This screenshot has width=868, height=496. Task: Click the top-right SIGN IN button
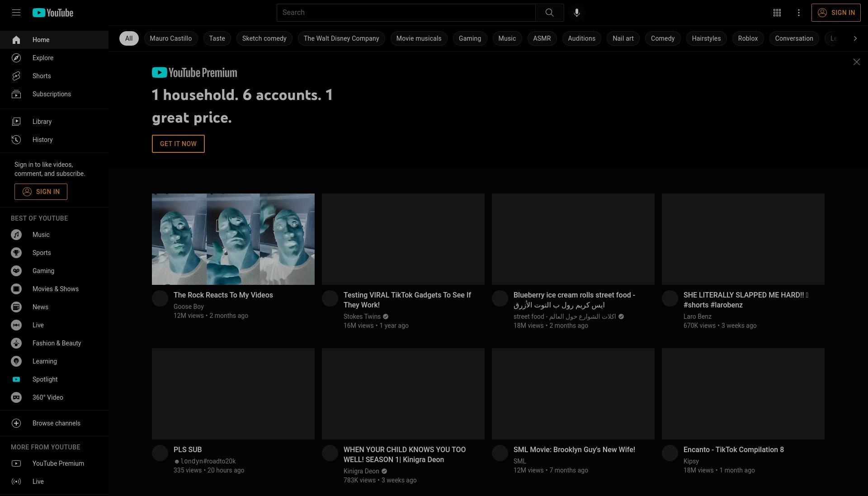click(836, 13)
